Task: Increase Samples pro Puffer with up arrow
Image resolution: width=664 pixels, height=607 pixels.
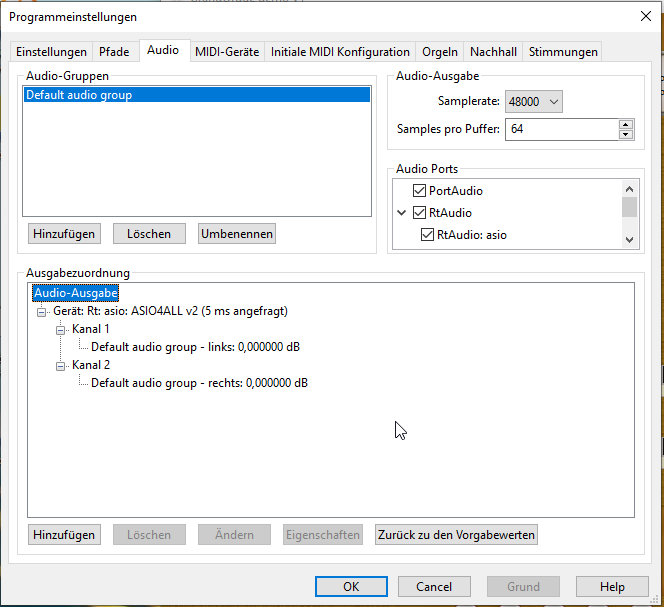Action: pos(626,124)
